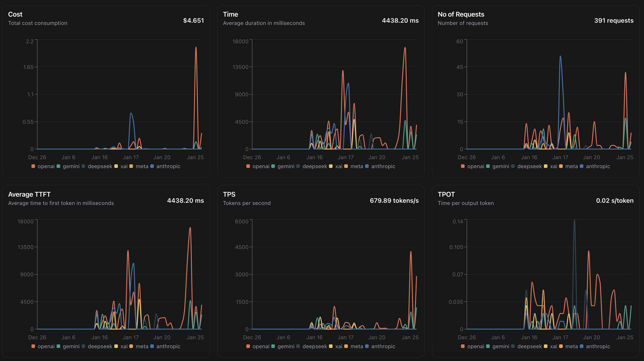
Task: Click meta color swatch in Time legend
Action: tap(346, 166)
